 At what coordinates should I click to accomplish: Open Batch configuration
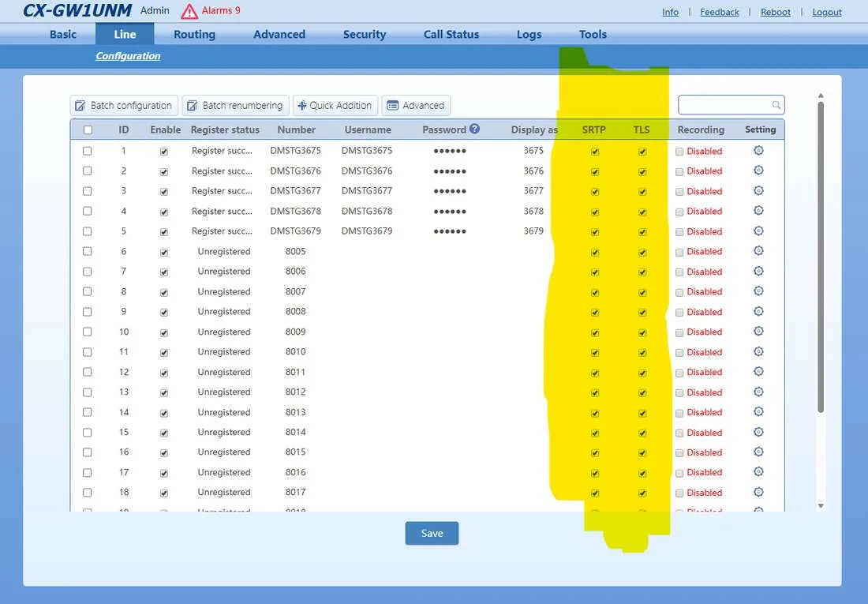[124, 105]
